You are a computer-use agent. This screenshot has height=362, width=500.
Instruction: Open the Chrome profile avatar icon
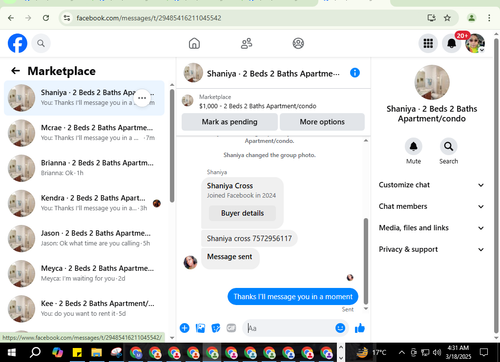click(x=472, y=18)
